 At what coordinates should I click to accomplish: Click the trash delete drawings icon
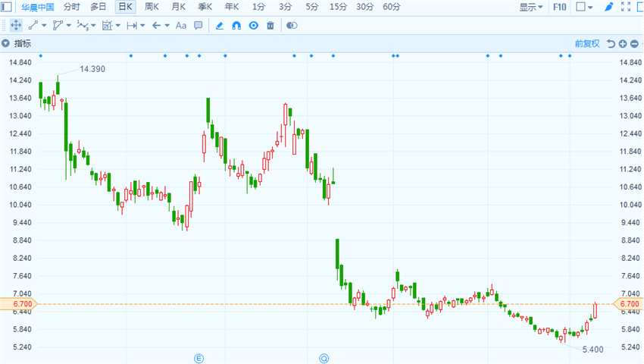(x=270, y=26)
